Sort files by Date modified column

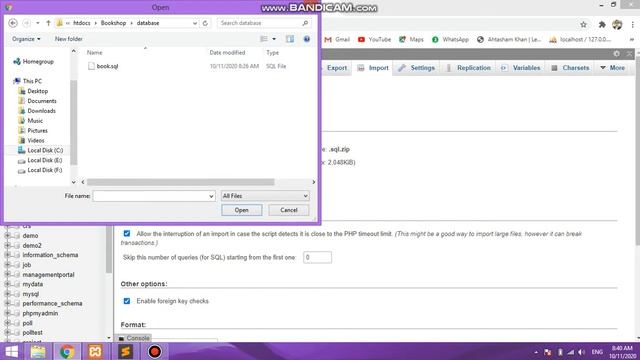click(227, 53)
